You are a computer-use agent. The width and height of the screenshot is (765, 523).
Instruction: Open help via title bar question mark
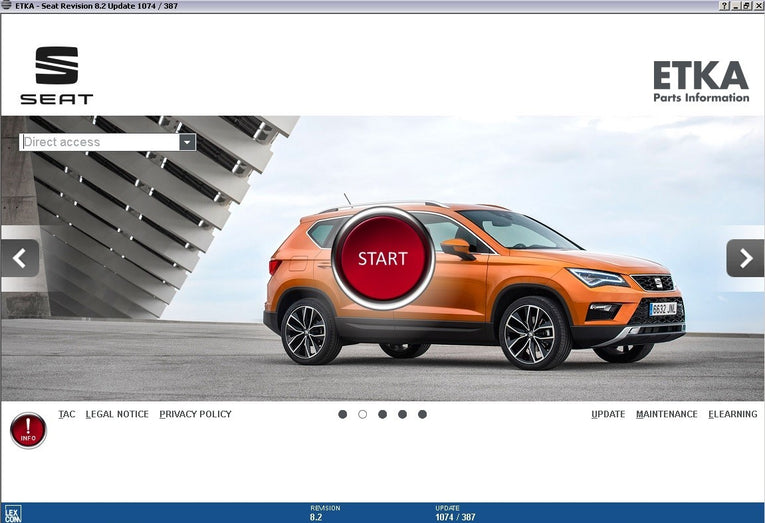click(x=724, y=6)
